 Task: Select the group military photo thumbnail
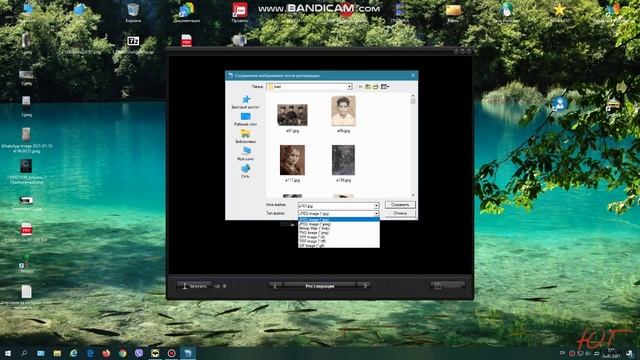292,115
